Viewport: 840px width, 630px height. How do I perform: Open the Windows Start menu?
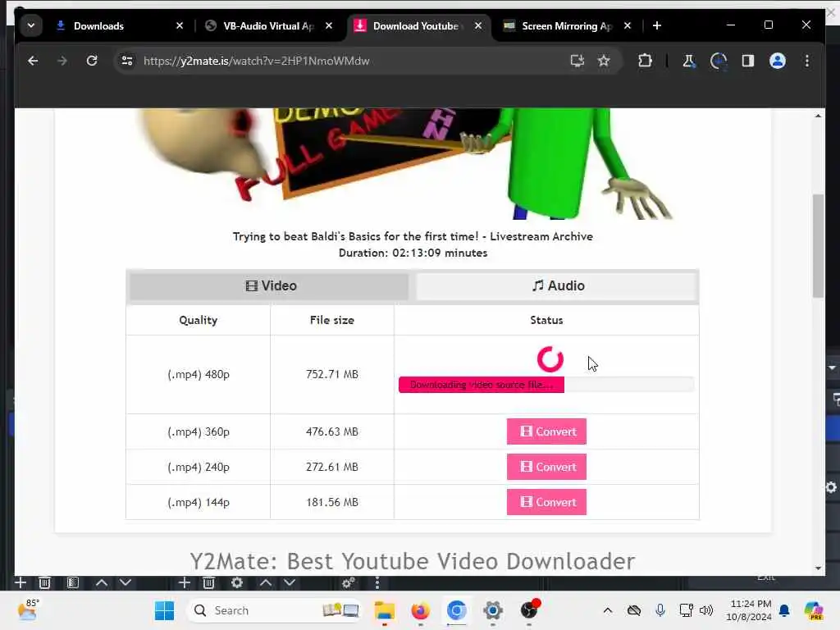point(164,610)
